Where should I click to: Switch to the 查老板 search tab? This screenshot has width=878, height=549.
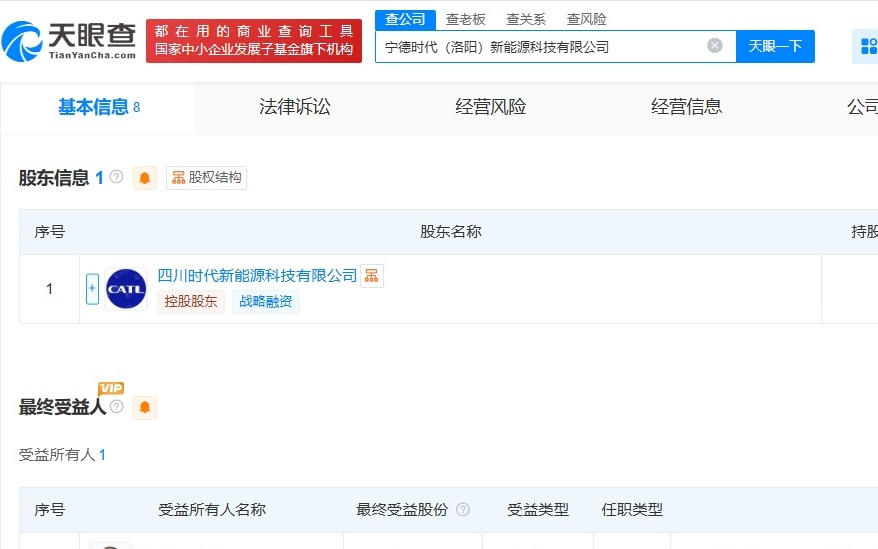(465, 19)
